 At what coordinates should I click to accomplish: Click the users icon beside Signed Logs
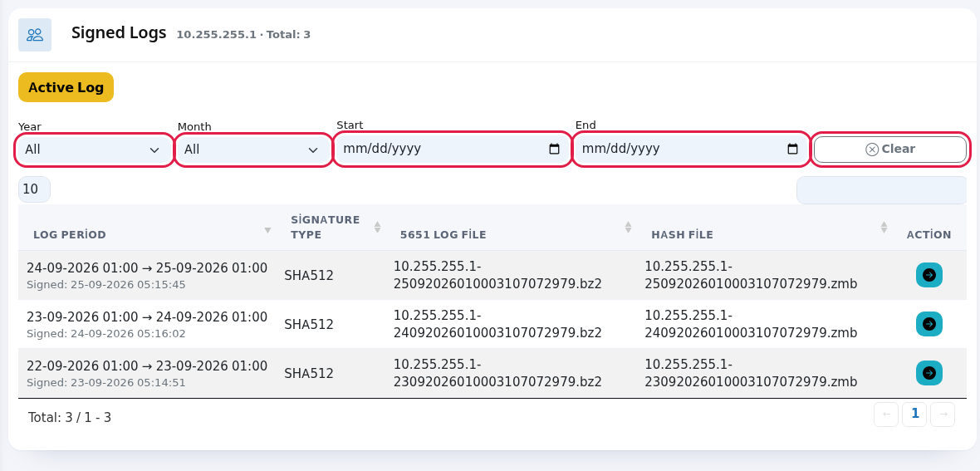pos(35,35)
